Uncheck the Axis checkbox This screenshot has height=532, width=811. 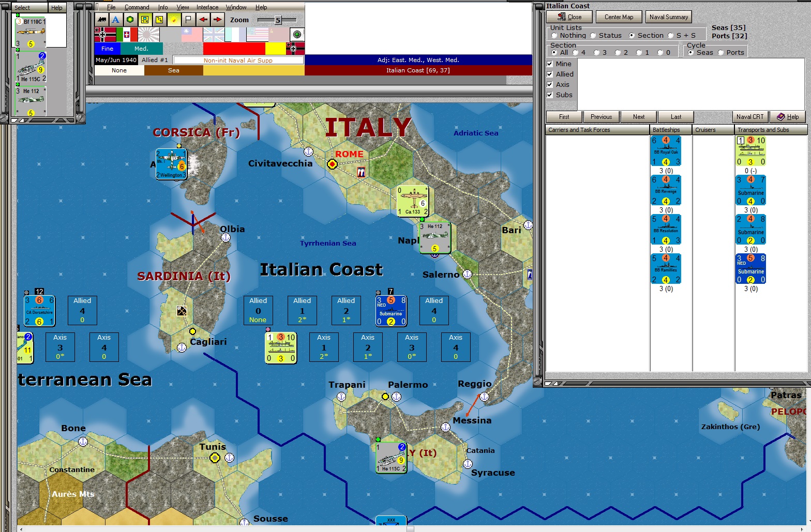[x=550, y=85]
